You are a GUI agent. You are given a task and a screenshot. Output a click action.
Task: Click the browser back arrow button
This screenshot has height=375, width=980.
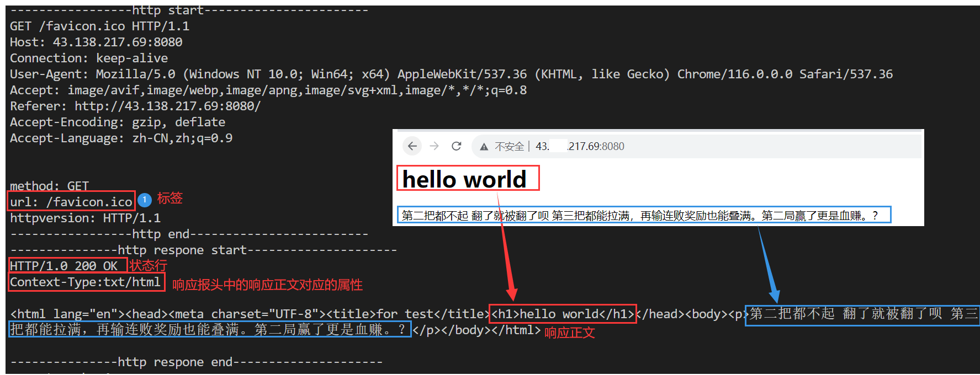coord(412,146)
